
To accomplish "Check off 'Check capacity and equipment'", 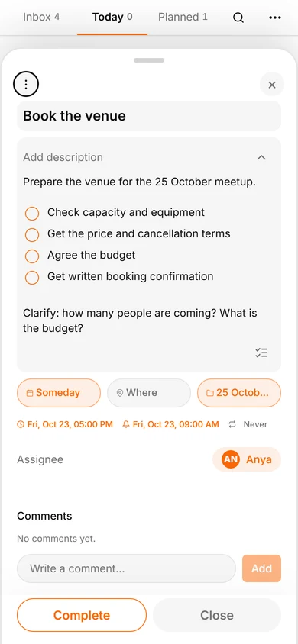I will click(x=32, y=214).
